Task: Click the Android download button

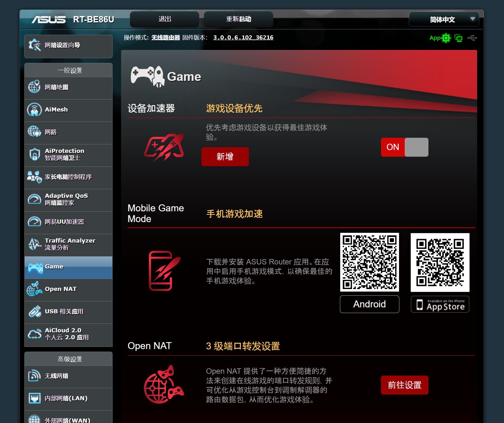Action: point(369,304)
